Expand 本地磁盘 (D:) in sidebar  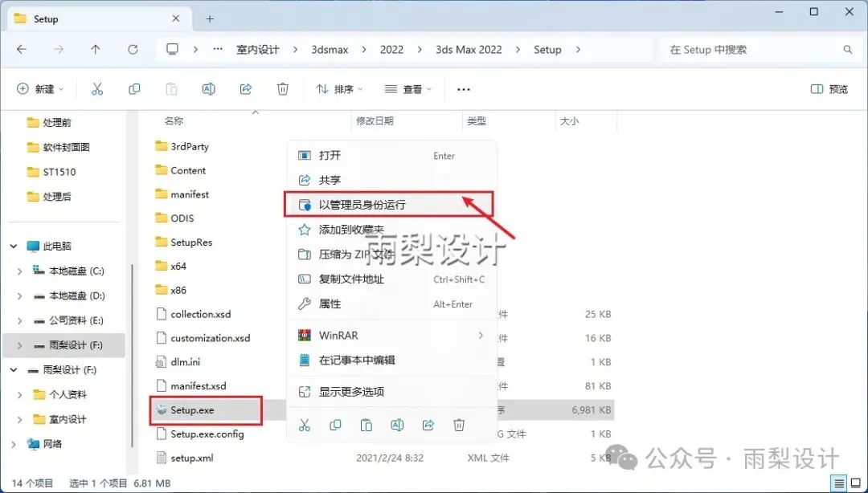coord(20,296)
